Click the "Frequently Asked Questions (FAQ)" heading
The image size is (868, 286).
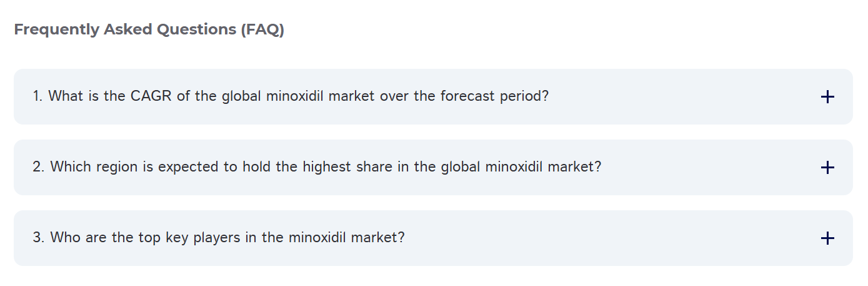click(149, 29)
